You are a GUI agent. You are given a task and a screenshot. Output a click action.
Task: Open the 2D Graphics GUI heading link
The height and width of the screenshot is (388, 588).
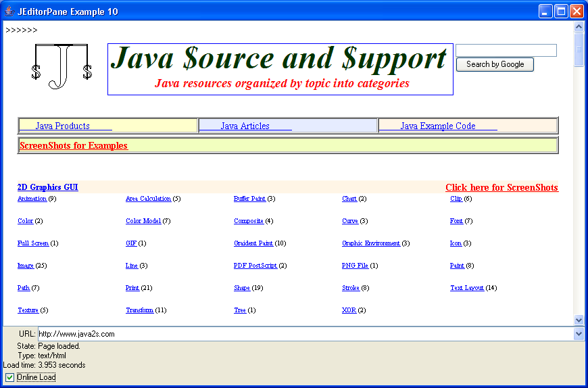coord(47,187)
